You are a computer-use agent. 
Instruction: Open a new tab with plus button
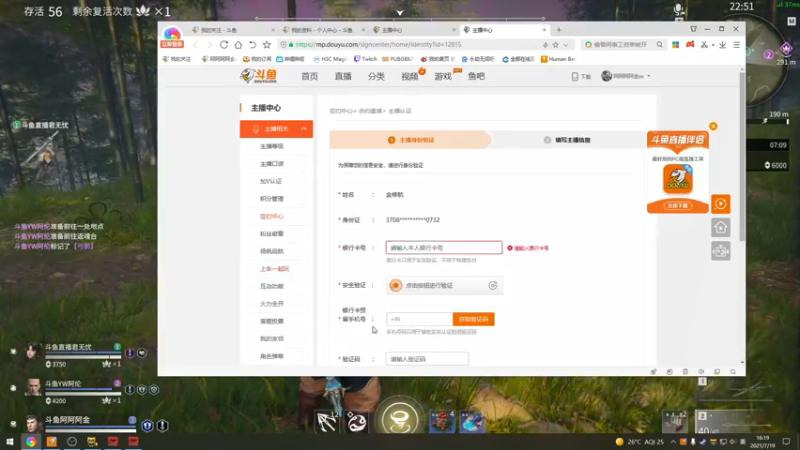point(559,30)
